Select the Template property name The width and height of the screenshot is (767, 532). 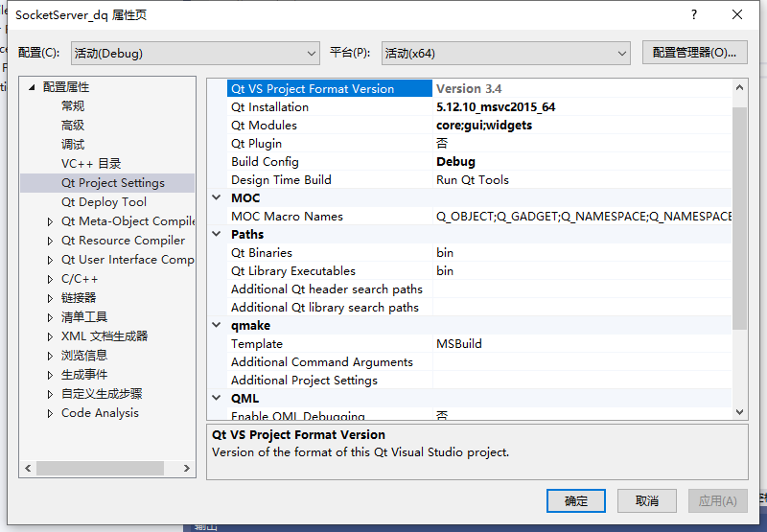[x=257, y=344]
